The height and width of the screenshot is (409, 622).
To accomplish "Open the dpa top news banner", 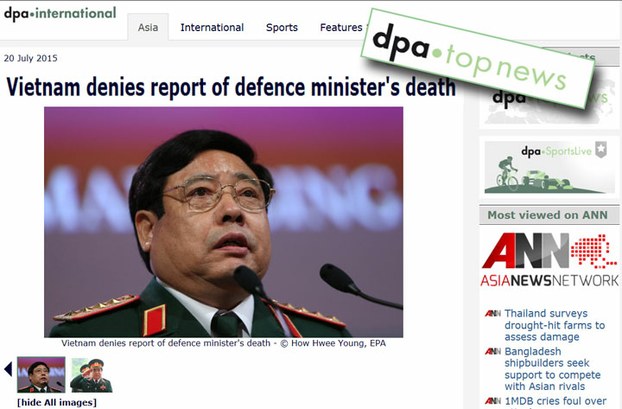I will 476,58.
